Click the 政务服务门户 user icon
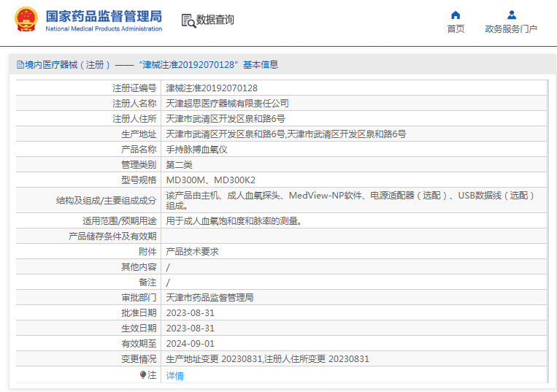The image size is (557, 392). pos(512,15)
